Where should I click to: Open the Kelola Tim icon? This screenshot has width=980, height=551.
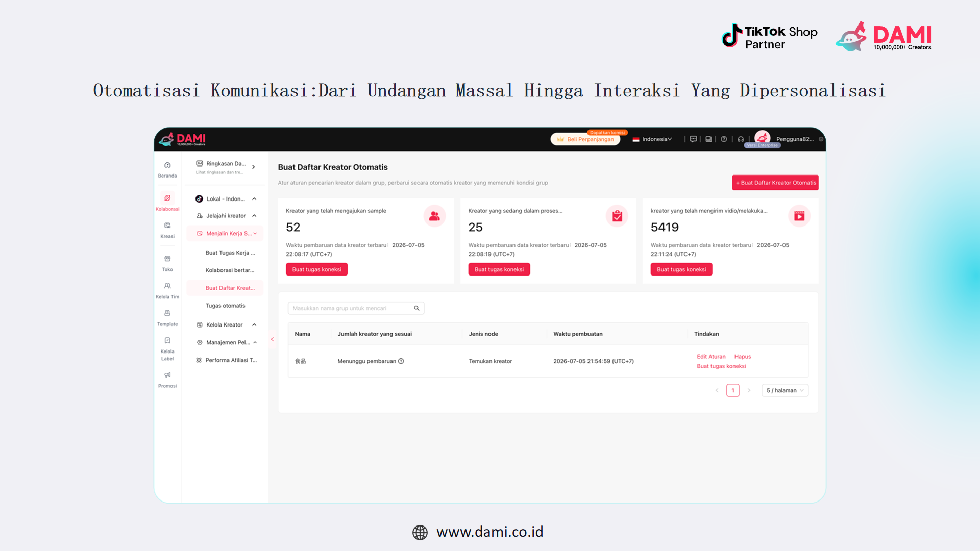click(167, 286)
